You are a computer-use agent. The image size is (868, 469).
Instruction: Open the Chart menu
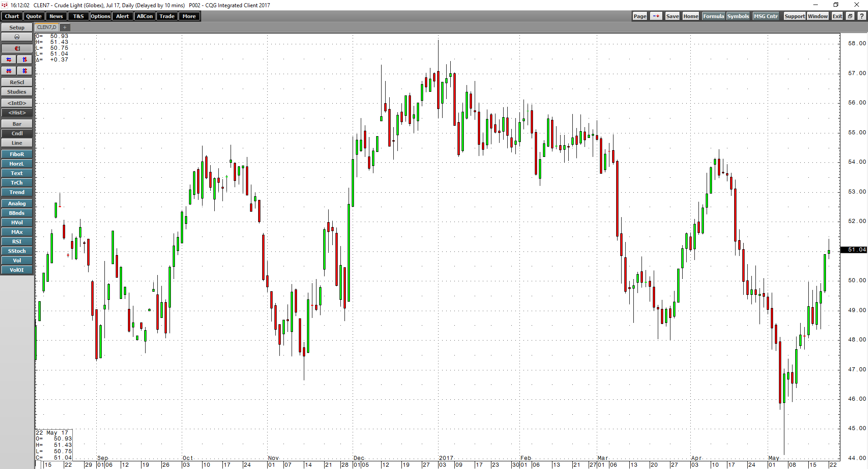click(x=11, y=16)
